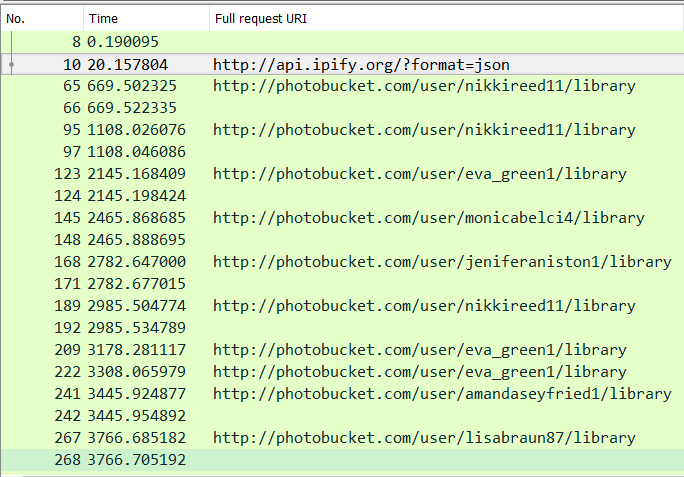Click the monicabelci4 library URI
The width and height of the screenshot is (684, 477).
pos(429,218)
